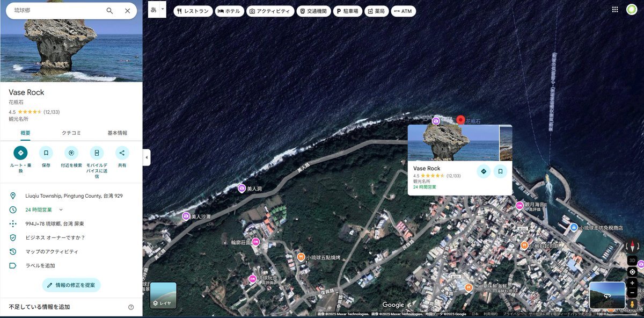Click the red 花瓶石 map pin

(x=460, y=120)
